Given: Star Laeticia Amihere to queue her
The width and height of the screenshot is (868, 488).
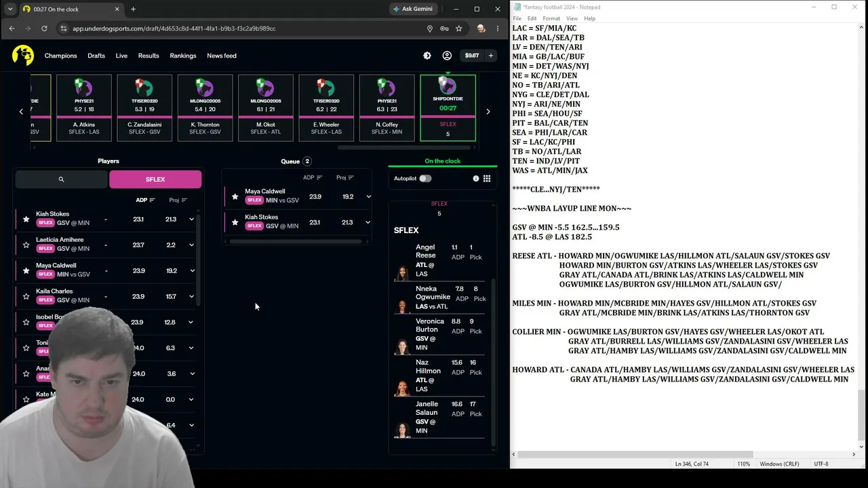Looking at the screenshot, I should pos(26,245).
